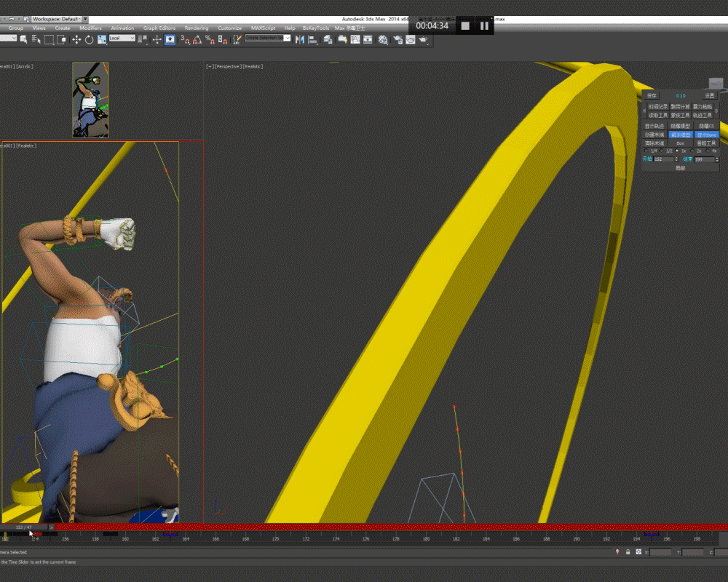
Task: Open the Modifiers menu
Action: [x=90, y=28]
